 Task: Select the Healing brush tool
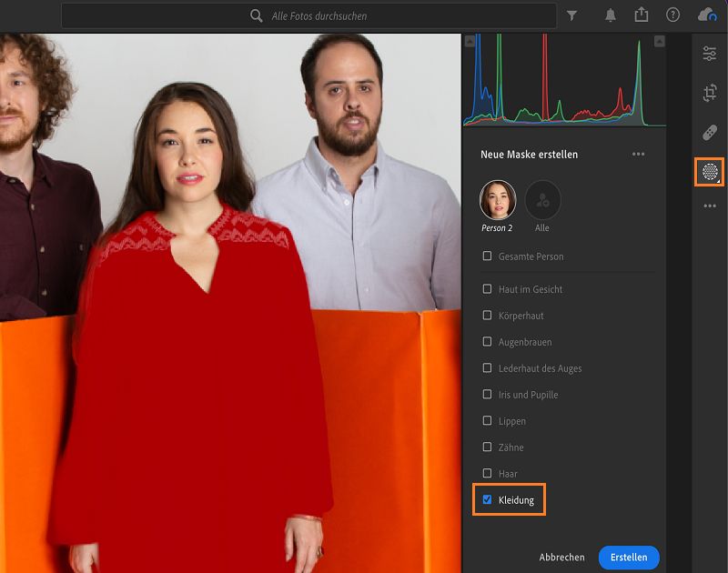pos(710,133)
